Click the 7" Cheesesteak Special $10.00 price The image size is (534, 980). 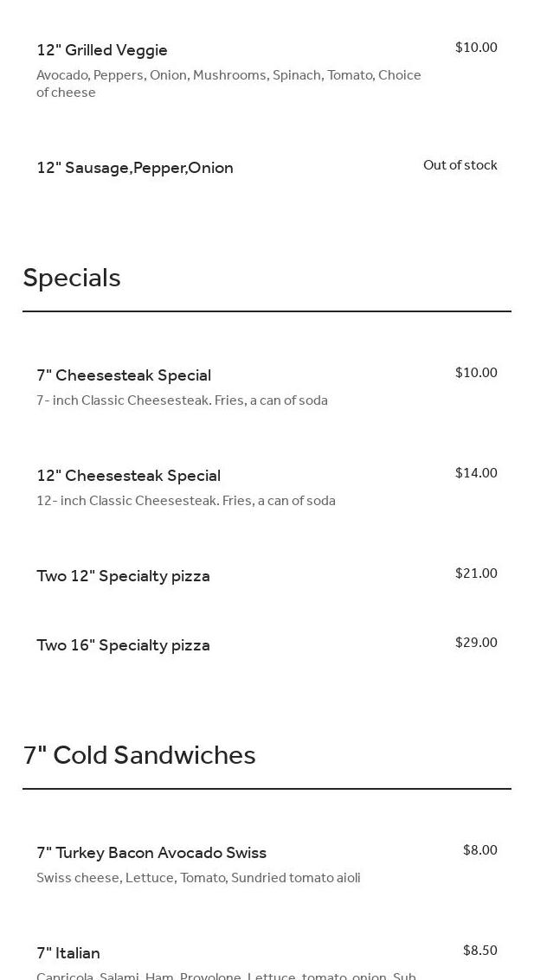476,373
